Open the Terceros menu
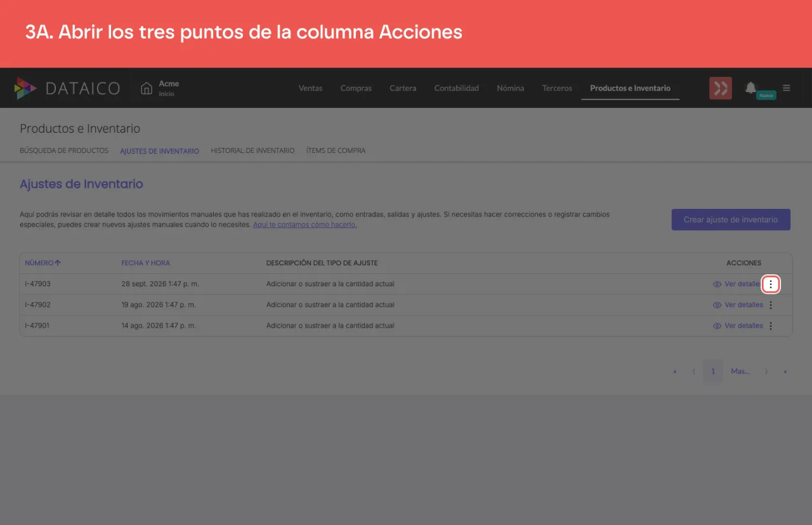Image resolution: width=812 pixels, height=525 pixels. pyautogui.click(x=557, y=88)
